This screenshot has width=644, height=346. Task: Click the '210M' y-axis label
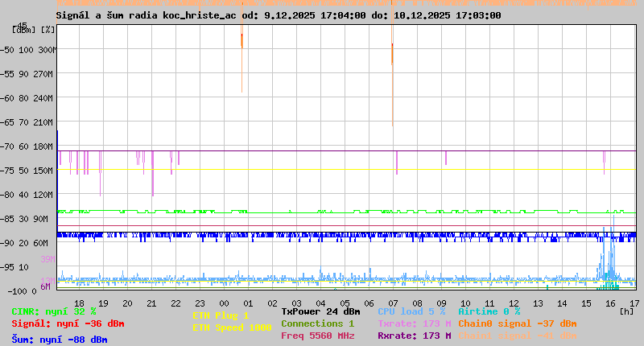44,123
